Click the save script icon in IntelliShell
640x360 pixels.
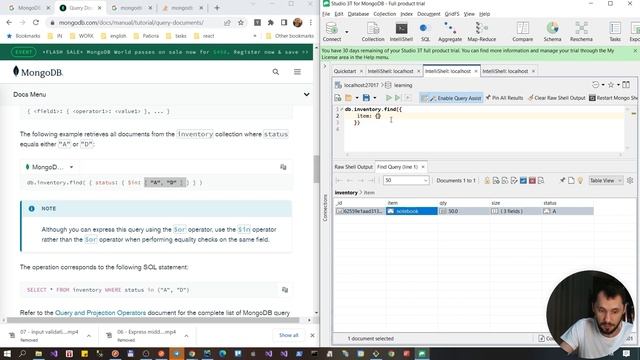[366, 98]
